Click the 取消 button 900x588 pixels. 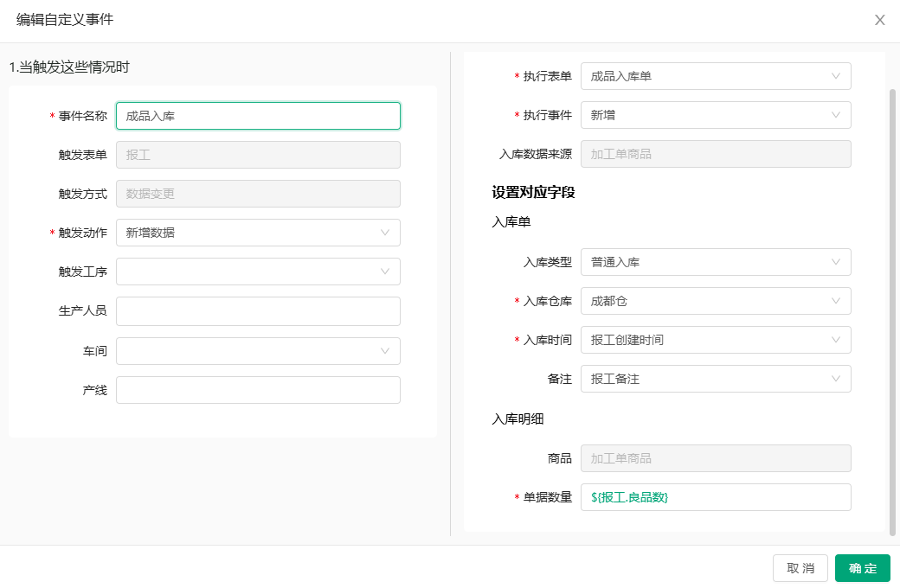click(x=800, y=568)
